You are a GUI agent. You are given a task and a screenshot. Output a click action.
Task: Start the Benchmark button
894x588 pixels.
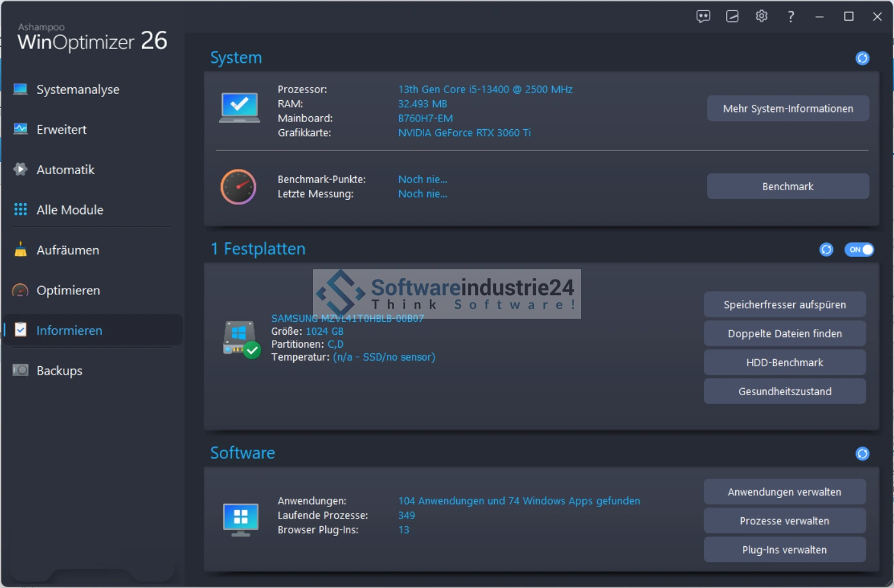[x=787, y=186]
